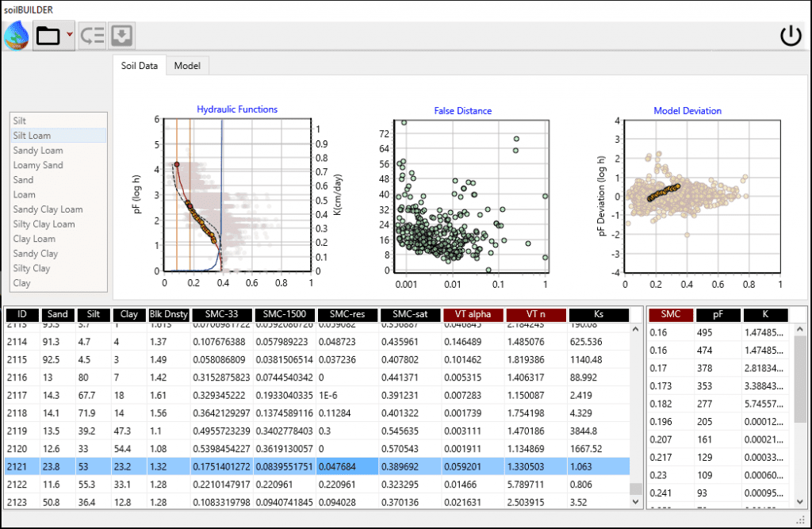The width and height of the screenshot is (812, 529).
Task: Click the Model Deviation chart title
Action: (688, 111)
